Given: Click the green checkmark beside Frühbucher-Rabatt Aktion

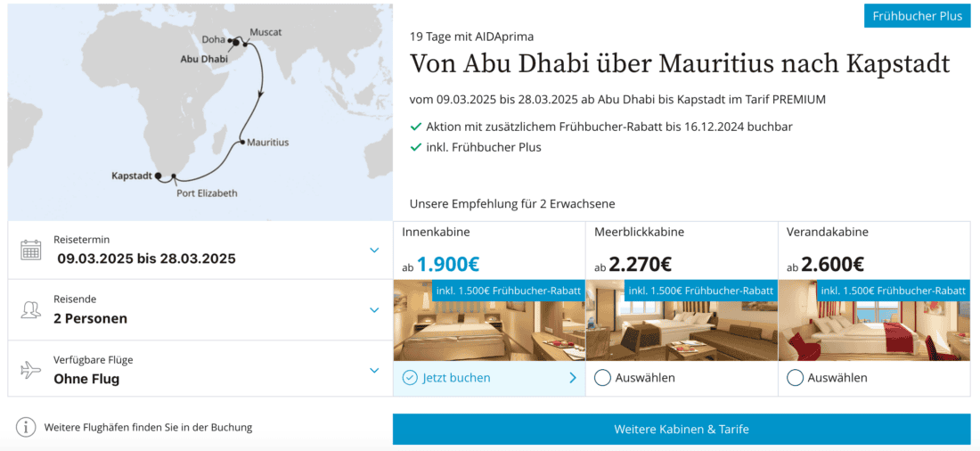Looking at the screenshot, I should coord(415,127).
